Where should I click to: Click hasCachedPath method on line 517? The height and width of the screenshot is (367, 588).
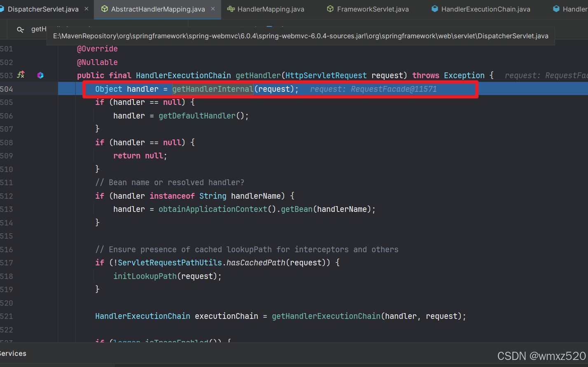[256, 262]
